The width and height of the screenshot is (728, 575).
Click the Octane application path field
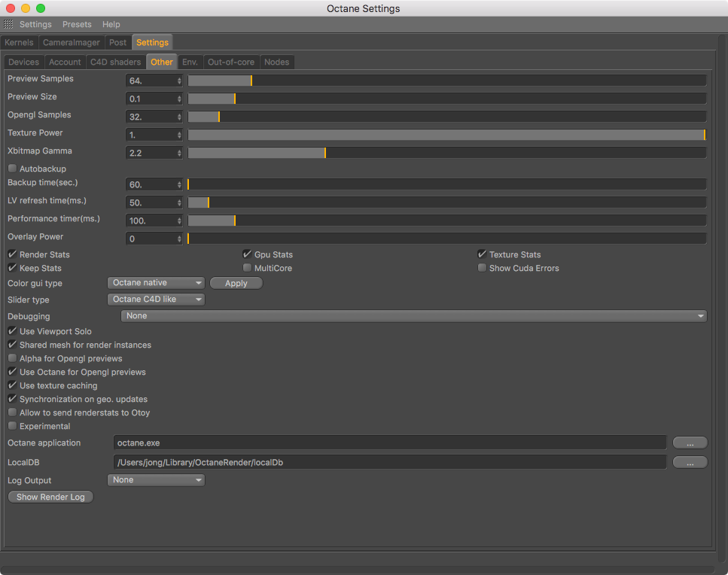[x=390, y=443]
